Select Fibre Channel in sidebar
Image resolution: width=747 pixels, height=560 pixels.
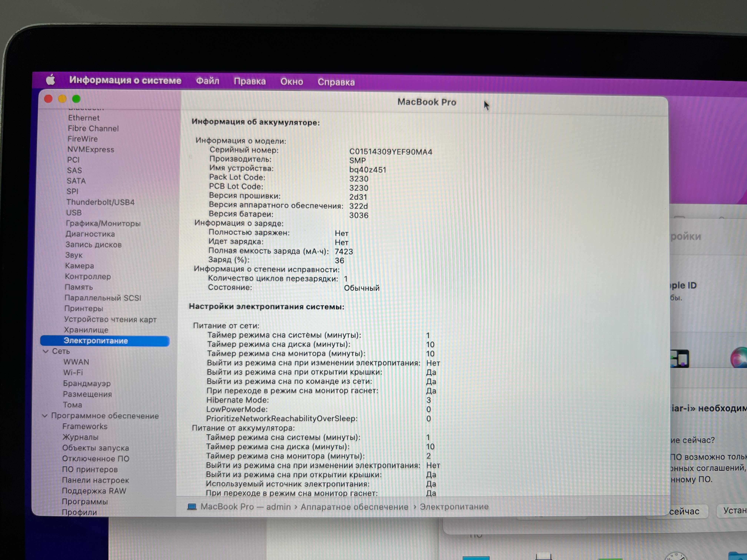pos(93,128)
